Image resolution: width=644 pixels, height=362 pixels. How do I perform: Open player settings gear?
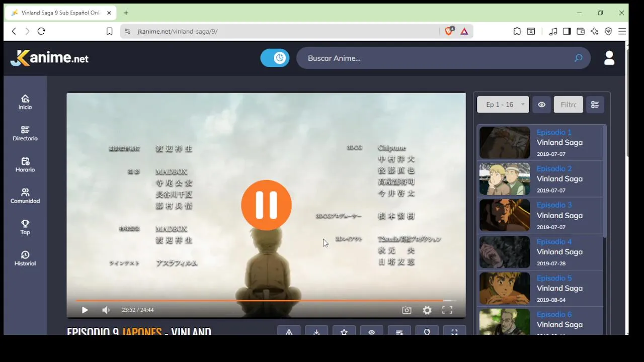pyautogui.click(x=427, y=310)
